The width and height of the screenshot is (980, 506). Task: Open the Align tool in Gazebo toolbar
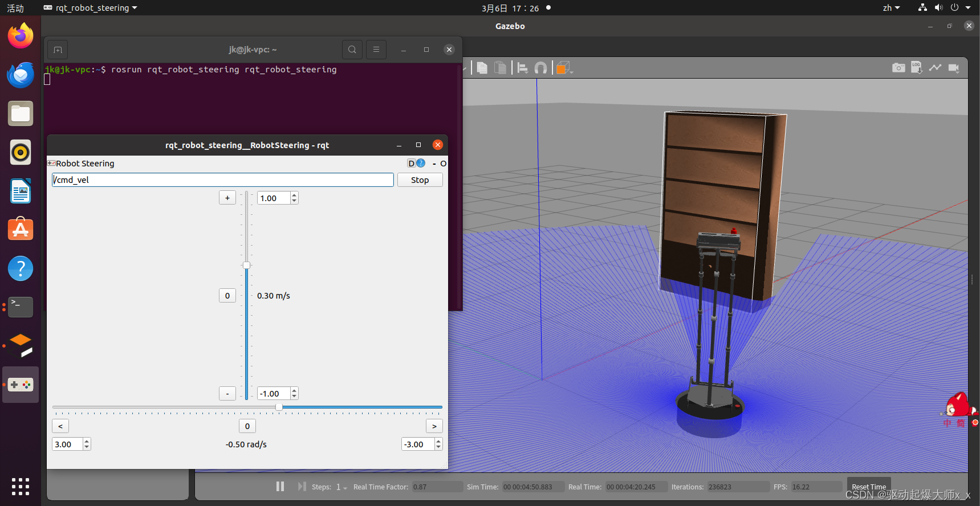522,68
